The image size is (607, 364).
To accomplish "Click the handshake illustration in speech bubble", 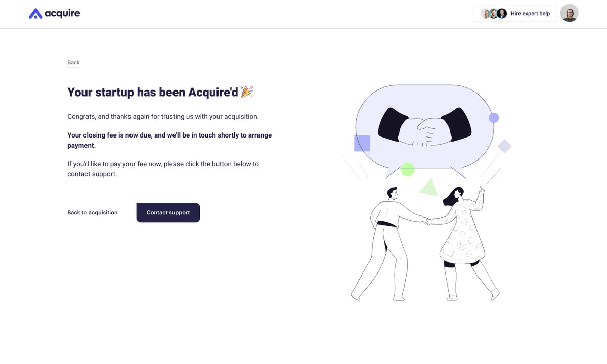I will click(x=425, y=127).
